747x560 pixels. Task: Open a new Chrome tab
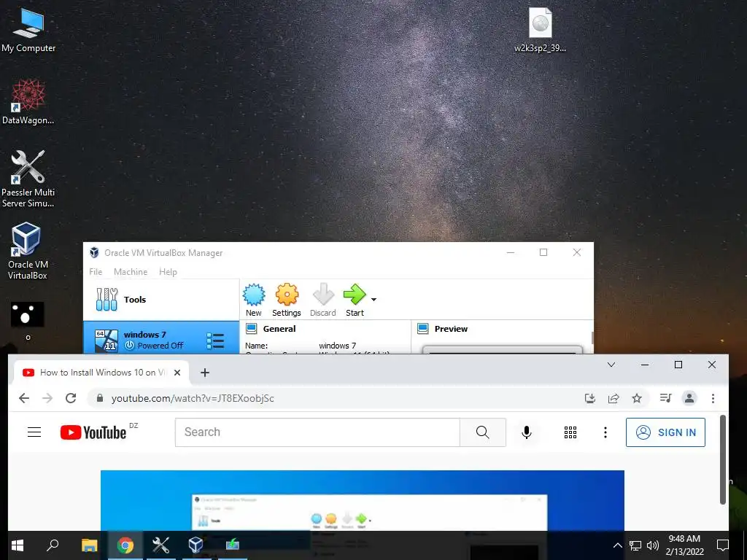205,373
